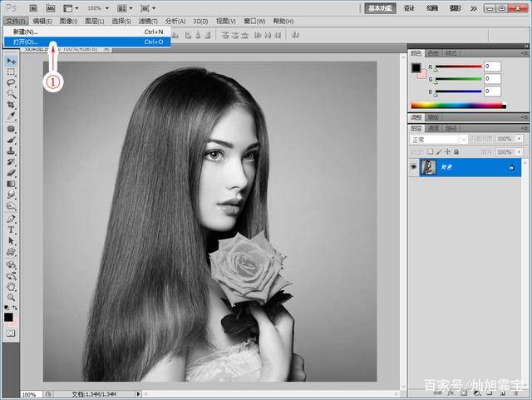Hide the Background layer eye icon
This screenshot has height=400, width=532.
pyautogui.click(x=414, y=167)
